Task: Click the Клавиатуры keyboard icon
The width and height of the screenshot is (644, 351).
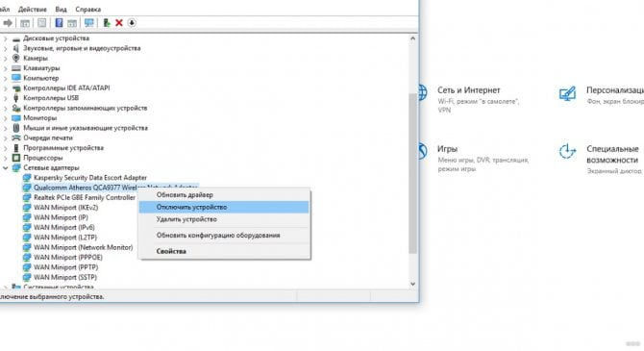Action: pos(16,68)
